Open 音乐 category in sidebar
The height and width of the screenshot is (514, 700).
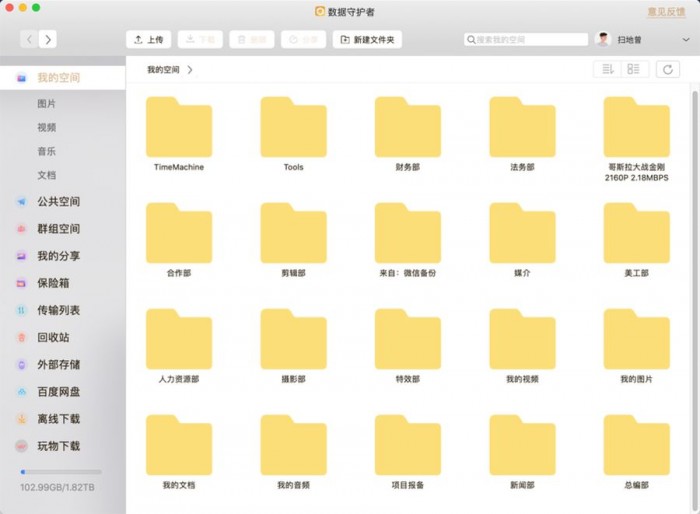pos(46,151)
